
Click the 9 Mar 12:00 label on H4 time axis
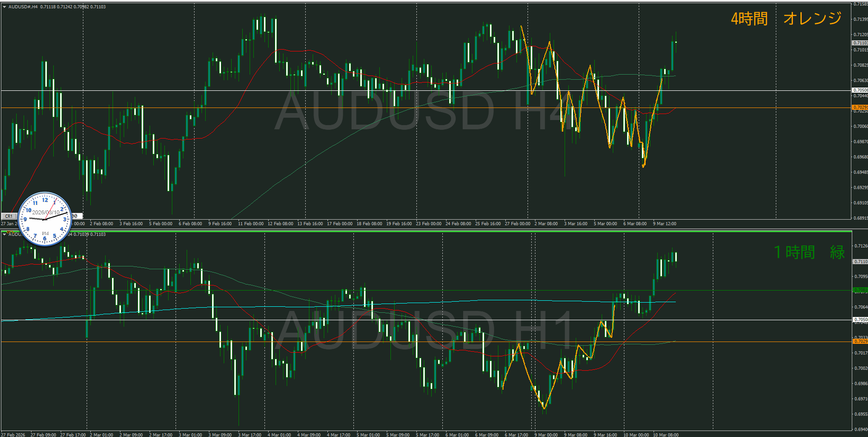point(664,224)
